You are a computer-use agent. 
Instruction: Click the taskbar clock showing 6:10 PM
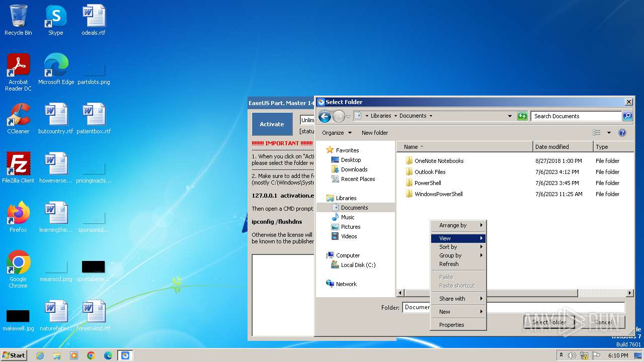[x=618, y=355]
